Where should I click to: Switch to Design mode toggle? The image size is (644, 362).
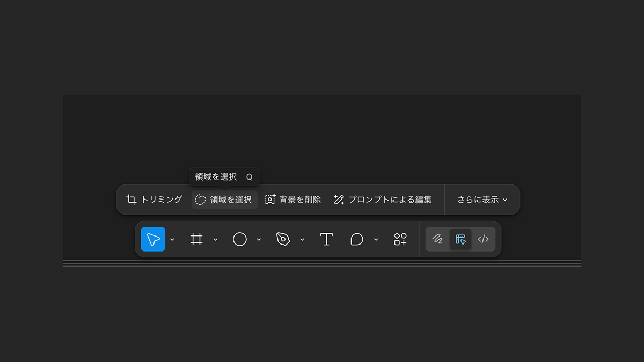point(460,239)
